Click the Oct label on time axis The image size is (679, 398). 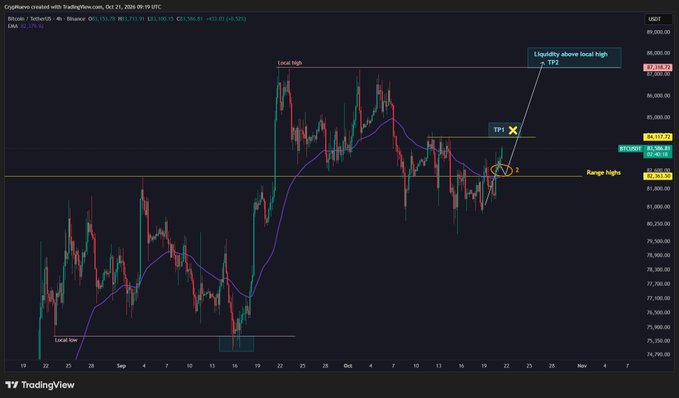tap(347, 366)
